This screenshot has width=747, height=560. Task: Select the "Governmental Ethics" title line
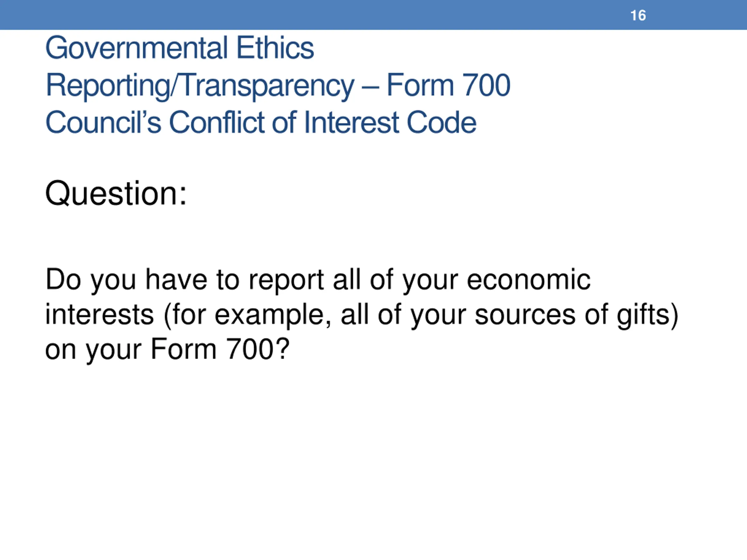180,48
